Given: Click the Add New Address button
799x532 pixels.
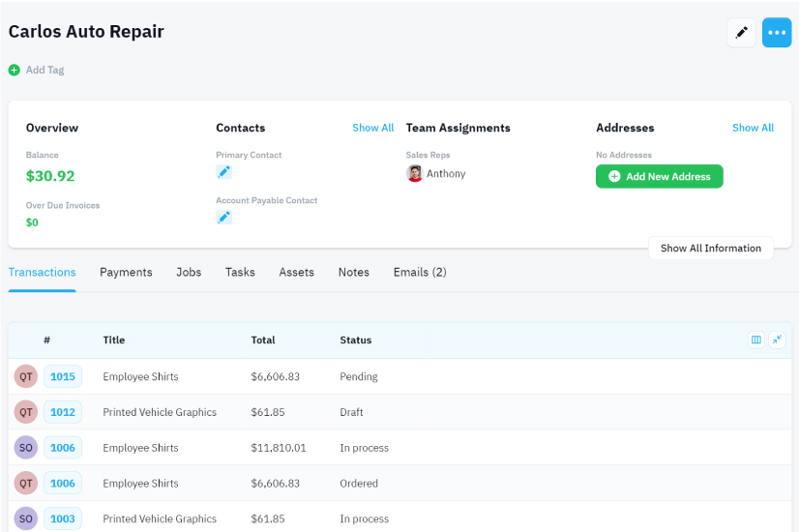Looking at the screenshot, I should [x=660, y=176].
